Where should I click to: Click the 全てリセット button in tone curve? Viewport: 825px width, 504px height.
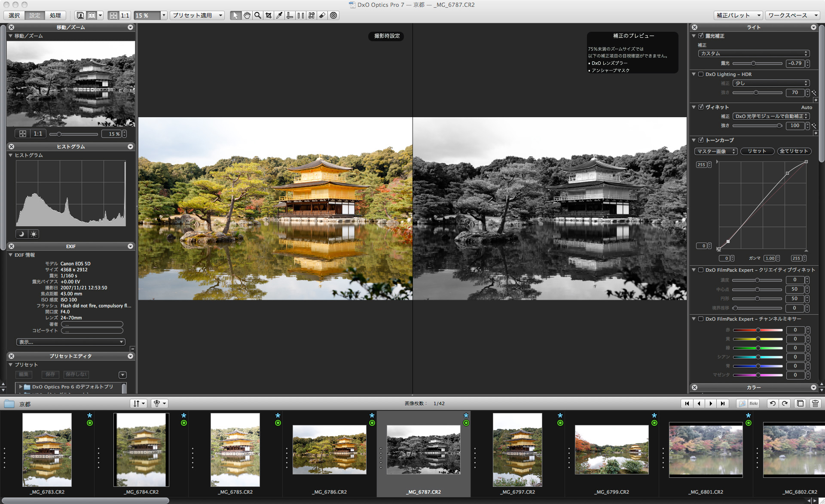794,151
